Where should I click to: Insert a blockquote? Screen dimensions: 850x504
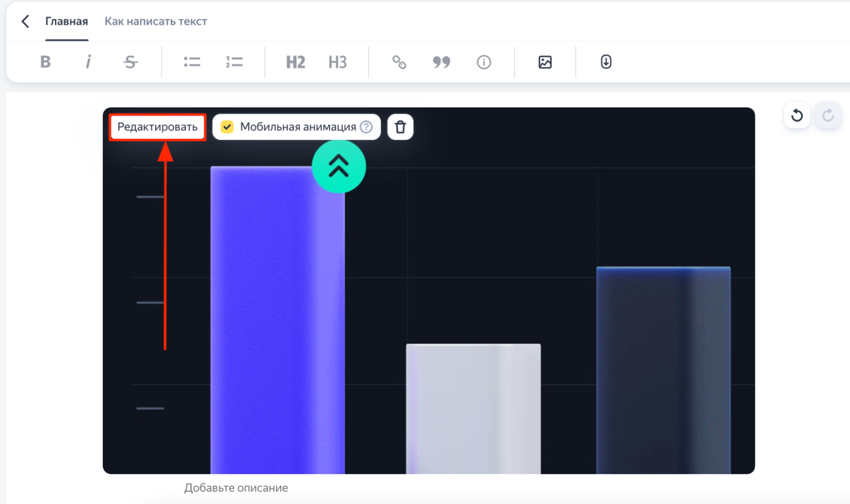tap(441, 62)
